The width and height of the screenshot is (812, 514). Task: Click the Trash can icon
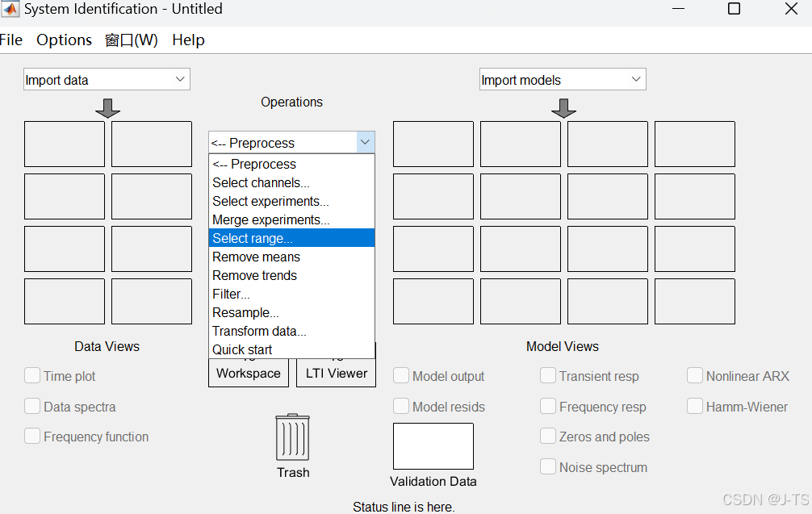(292, 437)
